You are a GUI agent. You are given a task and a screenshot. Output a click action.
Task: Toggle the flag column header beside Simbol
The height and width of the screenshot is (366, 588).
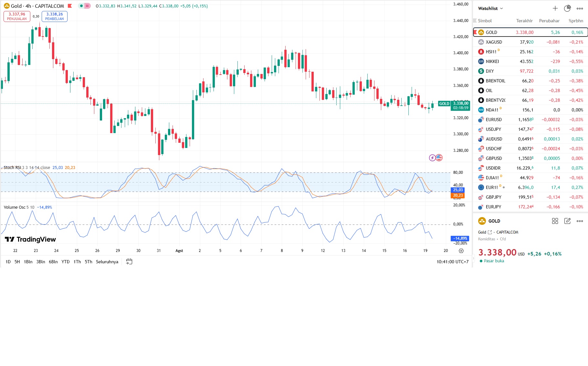coord(475,21)
